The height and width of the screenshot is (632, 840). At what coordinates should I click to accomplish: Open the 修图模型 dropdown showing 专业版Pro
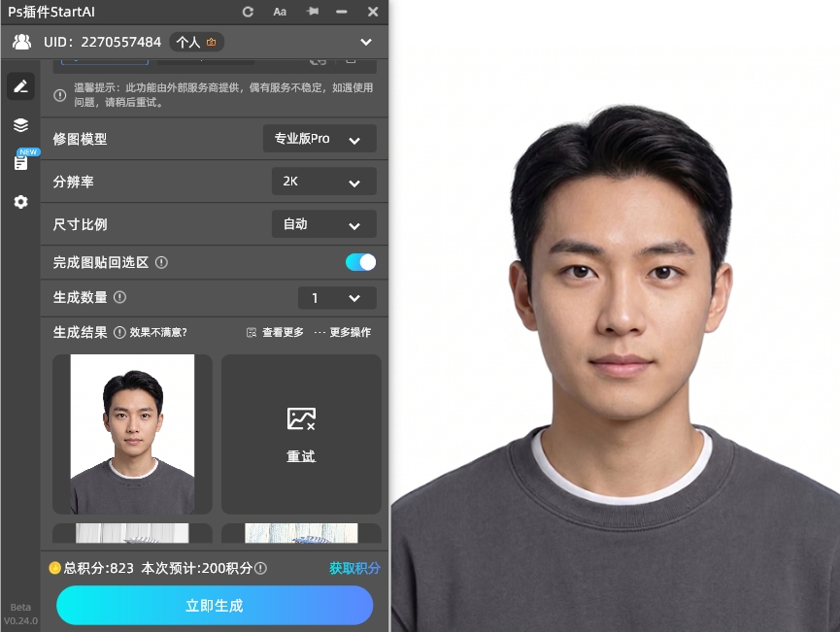319,138
